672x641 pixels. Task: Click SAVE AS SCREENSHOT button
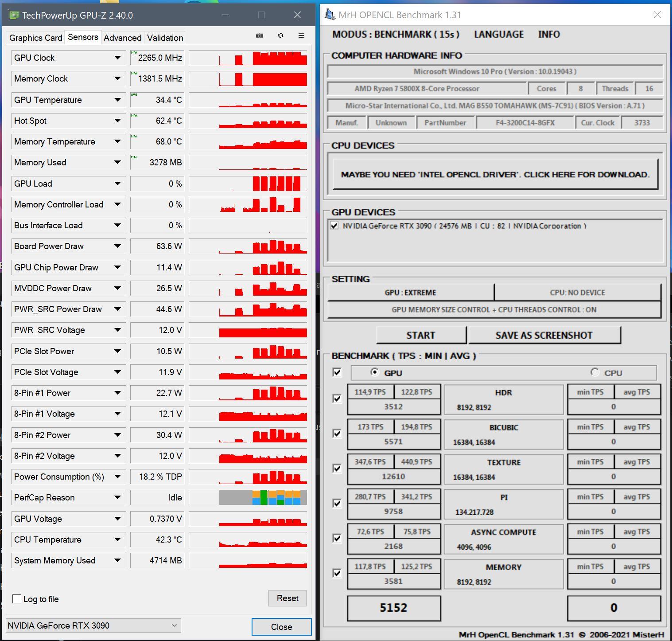coord(544,335)
